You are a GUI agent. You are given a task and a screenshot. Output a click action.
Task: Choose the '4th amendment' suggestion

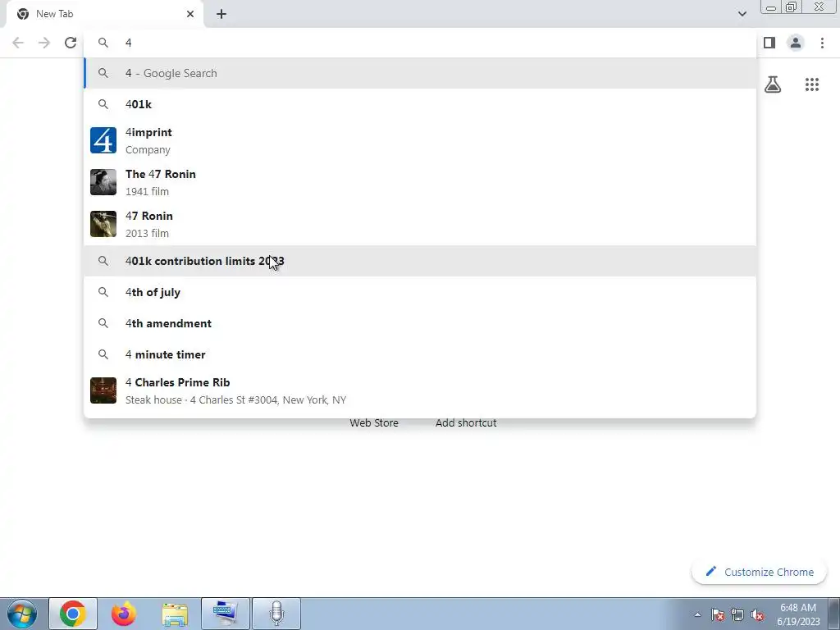coord(420,323)
